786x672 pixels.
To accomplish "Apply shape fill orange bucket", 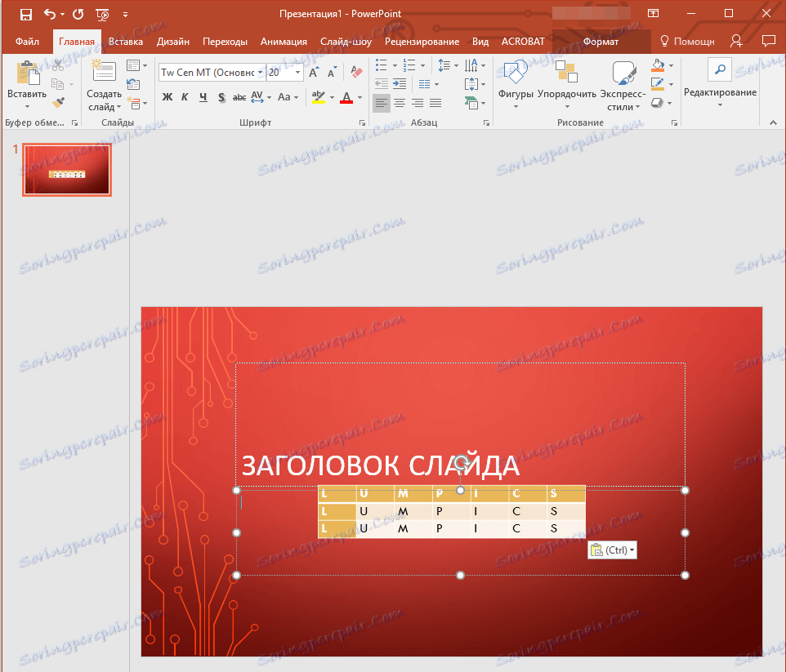I will [x=658, y=65].
